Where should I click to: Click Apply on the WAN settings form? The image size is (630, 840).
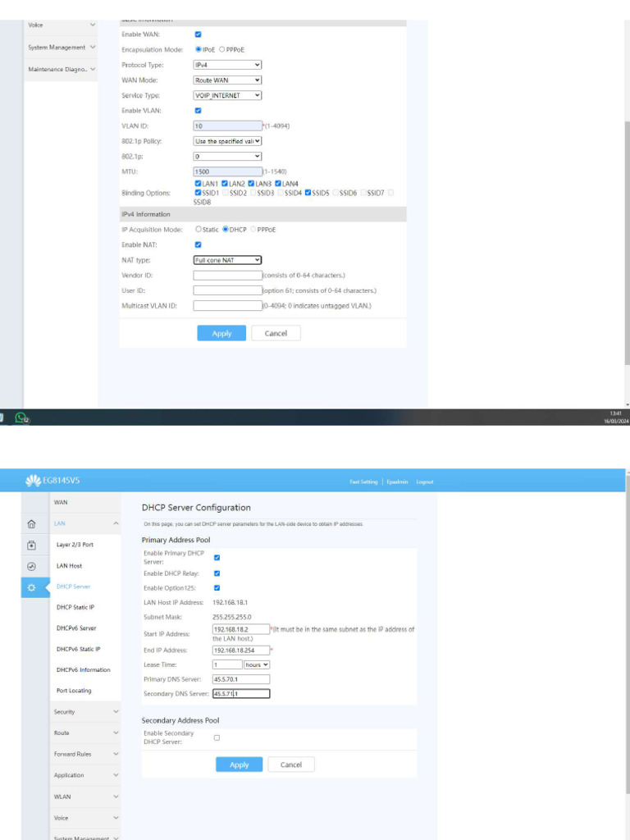(x=221, y=333)
